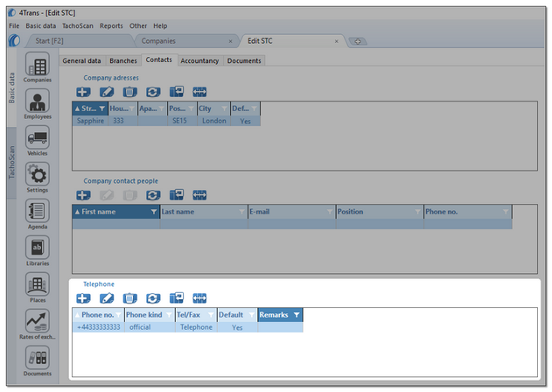Show column chooser in Telephone section
Image resolution: width=552 pixels, height=392 pixels.
pos(177,298)
